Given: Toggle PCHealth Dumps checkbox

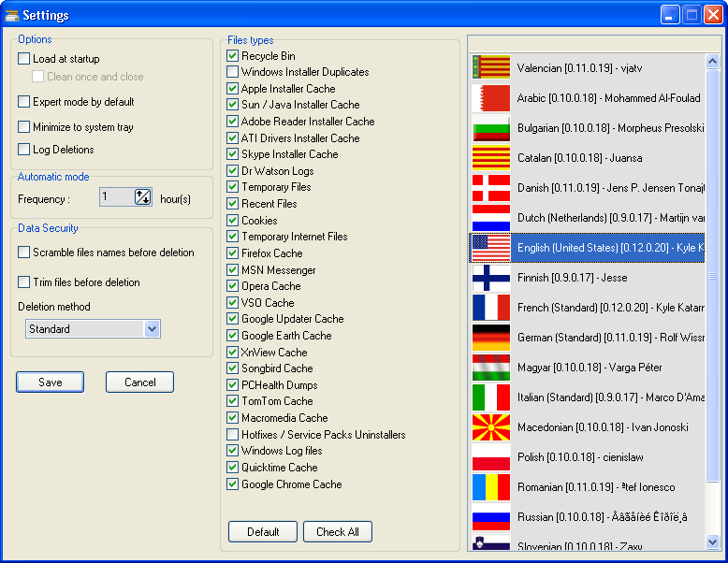Looking at the screenshot, I should [x=233, y=384].
